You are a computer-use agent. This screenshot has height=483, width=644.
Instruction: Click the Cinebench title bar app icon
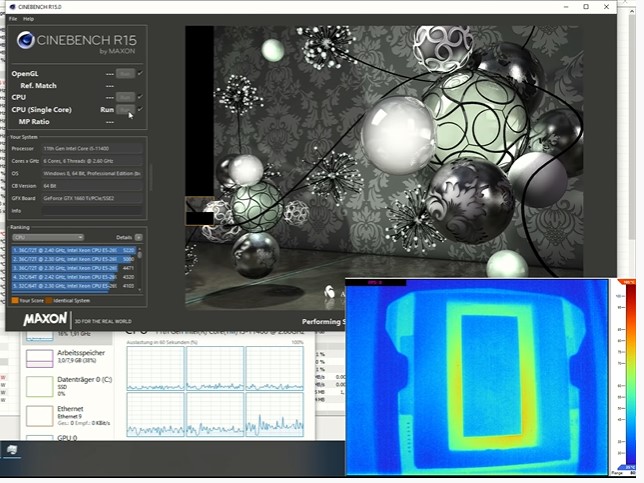point(10,7)
